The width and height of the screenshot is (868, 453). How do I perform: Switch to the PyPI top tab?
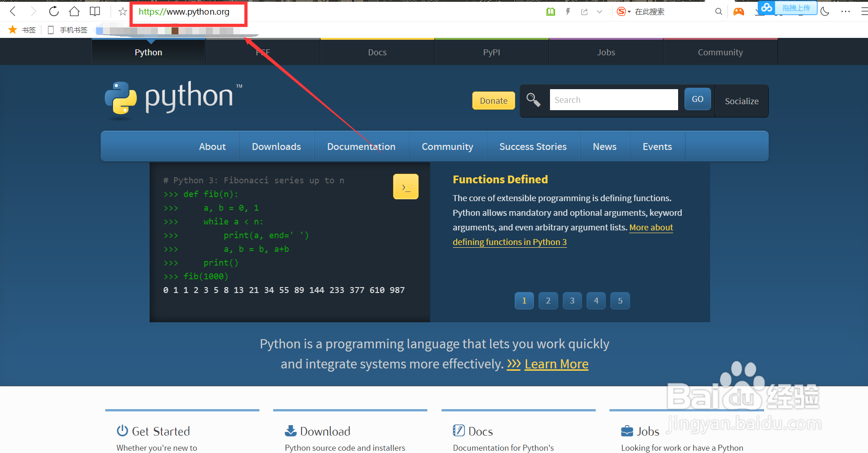coord(491,52)
